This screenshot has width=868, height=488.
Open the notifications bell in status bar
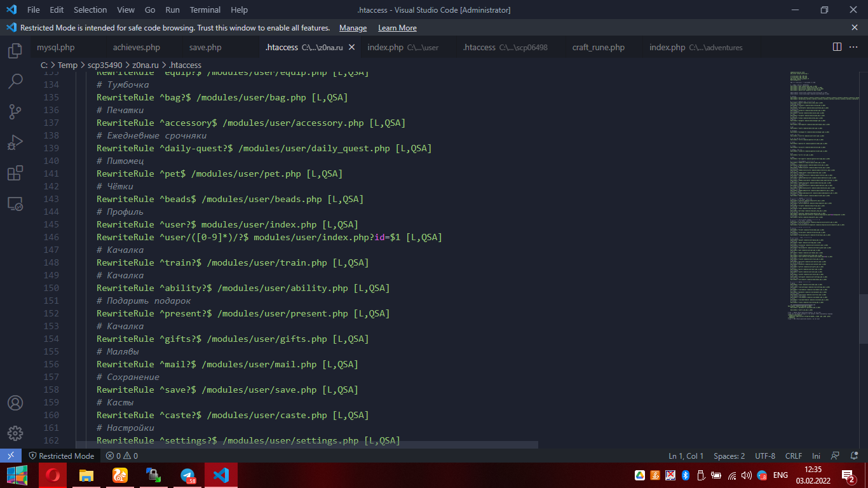click(853, 456)
